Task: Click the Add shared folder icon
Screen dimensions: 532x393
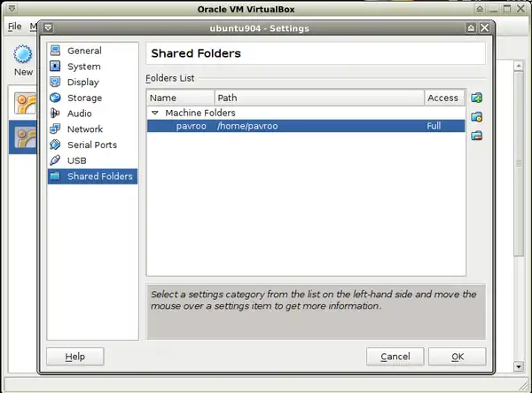Action: coord(476,98)
